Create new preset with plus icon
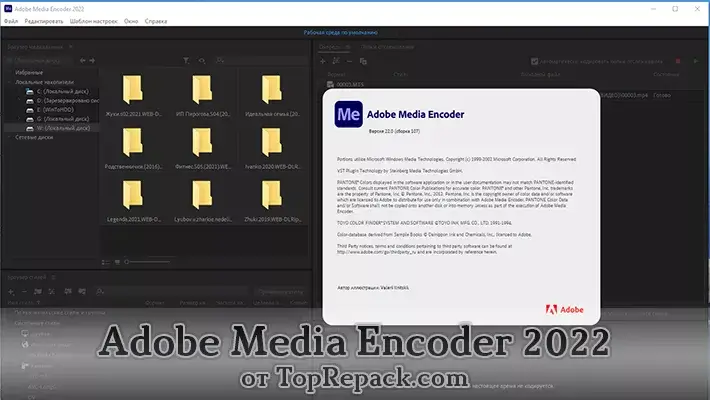 (11, 292)
